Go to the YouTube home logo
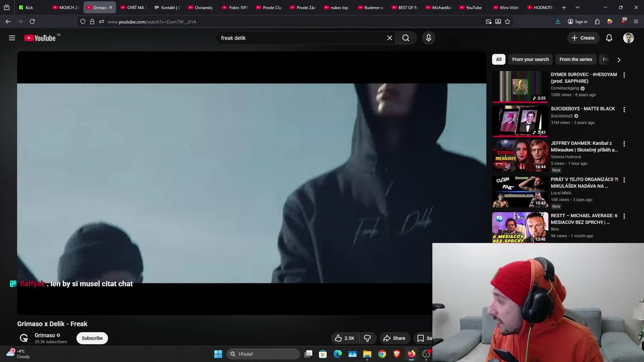Screen dimensions: 644x362 40,38
